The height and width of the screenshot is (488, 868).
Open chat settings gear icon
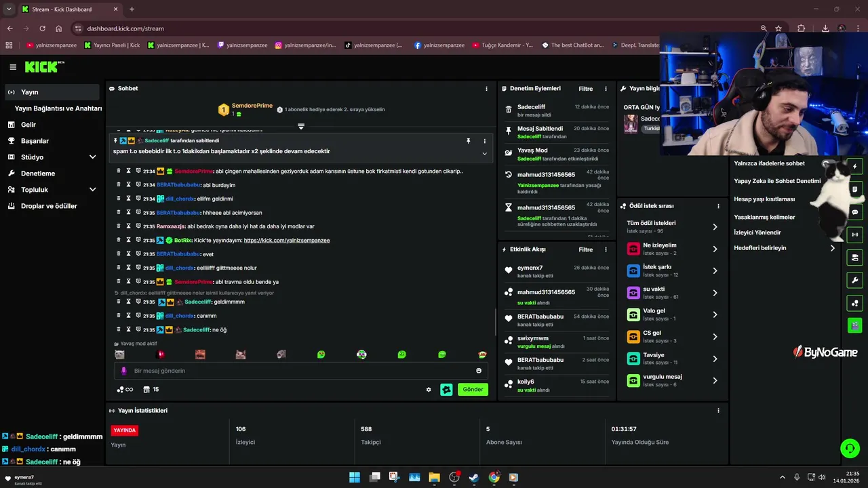coord(429,390)
